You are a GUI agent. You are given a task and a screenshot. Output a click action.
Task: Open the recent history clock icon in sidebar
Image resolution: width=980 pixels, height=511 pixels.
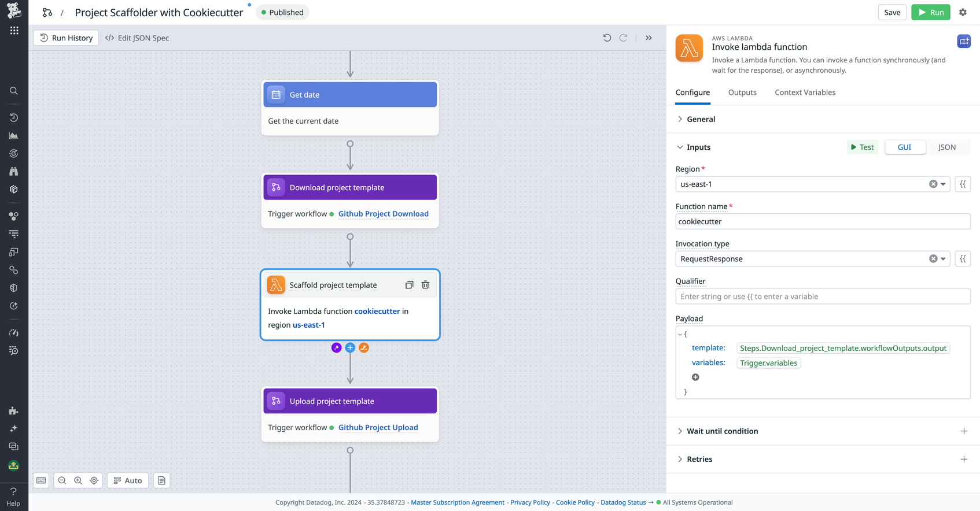click(14, 117)
